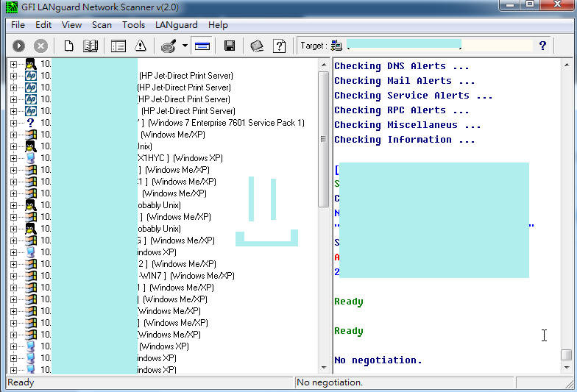Open alerts via the warning triangle icon
This screenshot has width=577, height=392.
[x=140, y=46]
